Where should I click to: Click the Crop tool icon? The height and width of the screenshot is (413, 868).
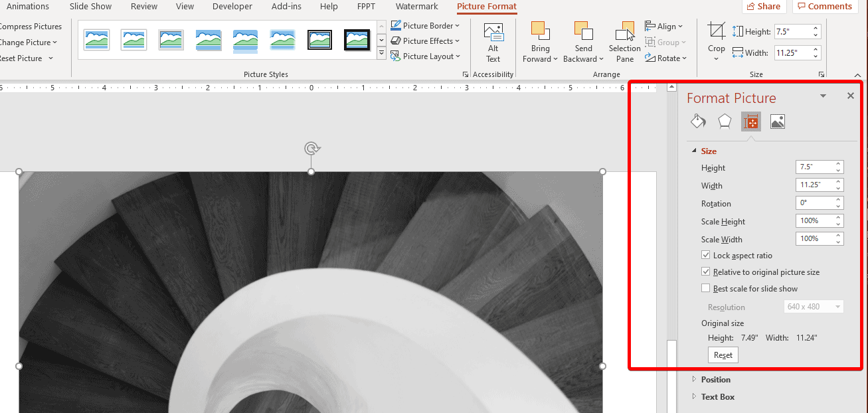716,32
